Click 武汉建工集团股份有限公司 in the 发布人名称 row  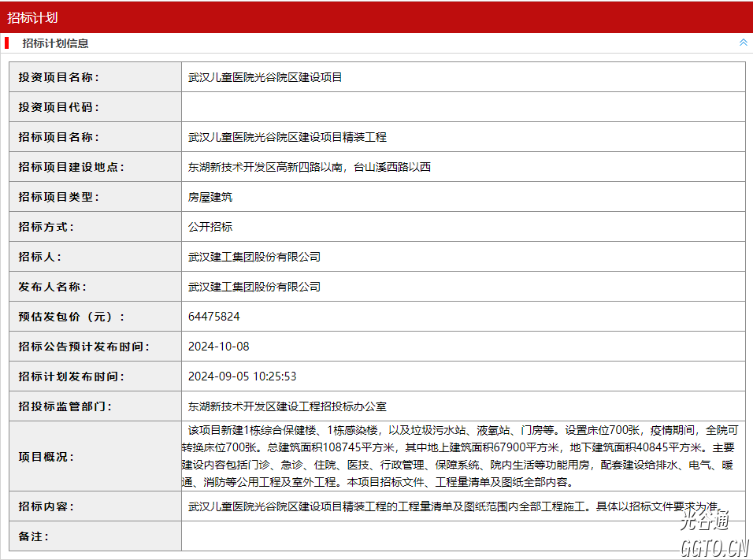coord(254,287)
